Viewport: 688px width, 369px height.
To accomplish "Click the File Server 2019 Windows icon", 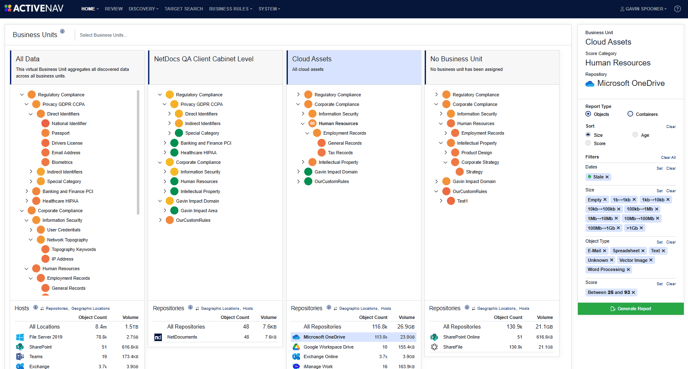I will pos(20,337).
